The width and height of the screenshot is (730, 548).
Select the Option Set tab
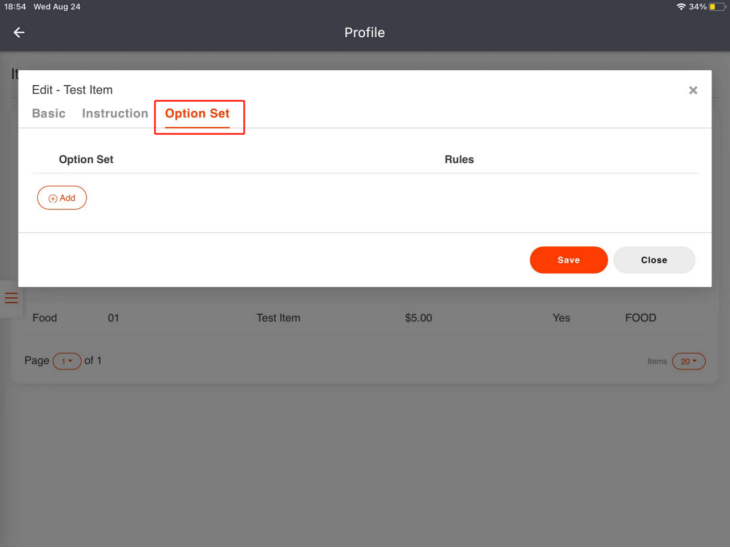(197, 114)
